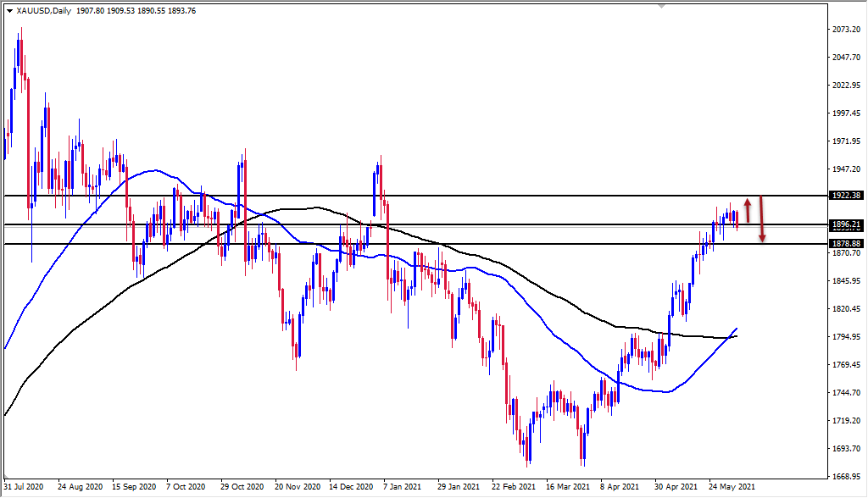
Task: Click the 1668.95 price axis value
Action: [847, 477]
